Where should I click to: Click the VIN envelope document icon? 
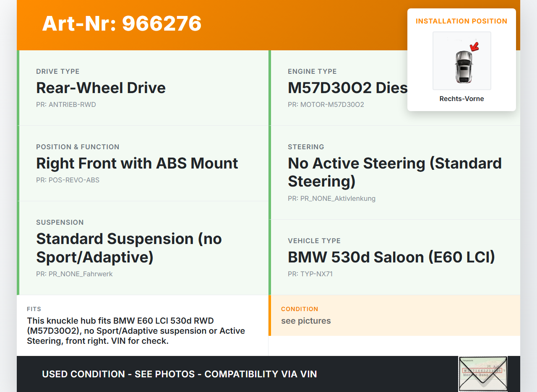483,373
